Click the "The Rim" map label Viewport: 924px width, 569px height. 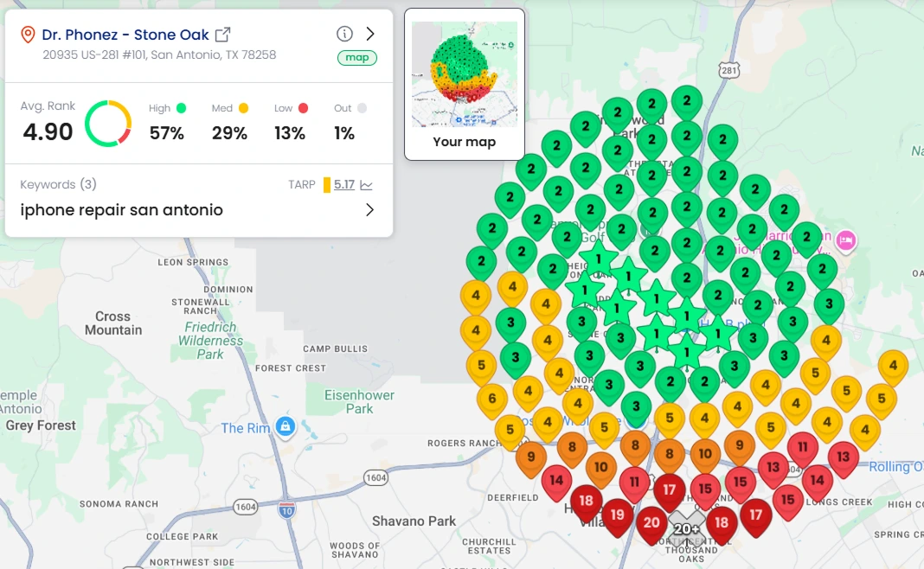(245, 428)
